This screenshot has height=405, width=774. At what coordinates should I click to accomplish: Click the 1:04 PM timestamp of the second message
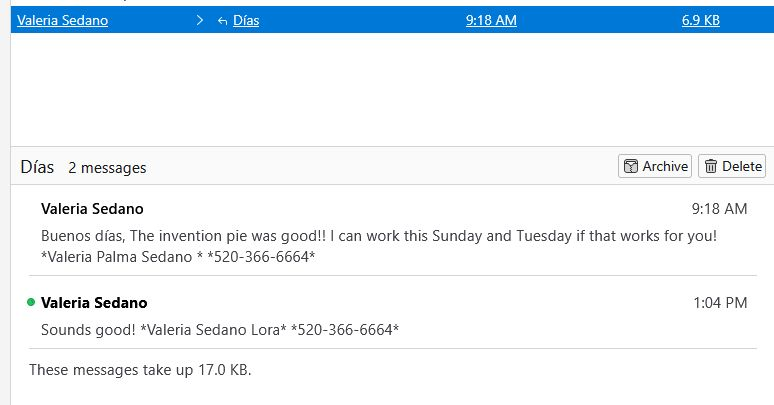720,302
